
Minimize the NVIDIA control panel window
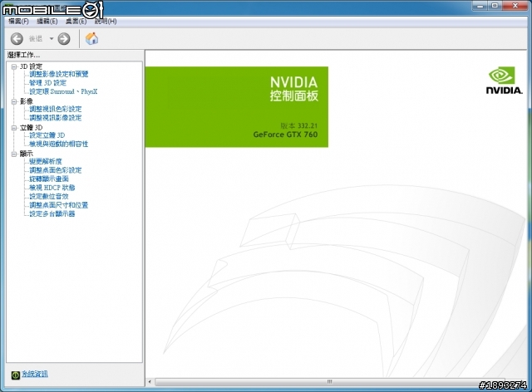click(480, 6)
